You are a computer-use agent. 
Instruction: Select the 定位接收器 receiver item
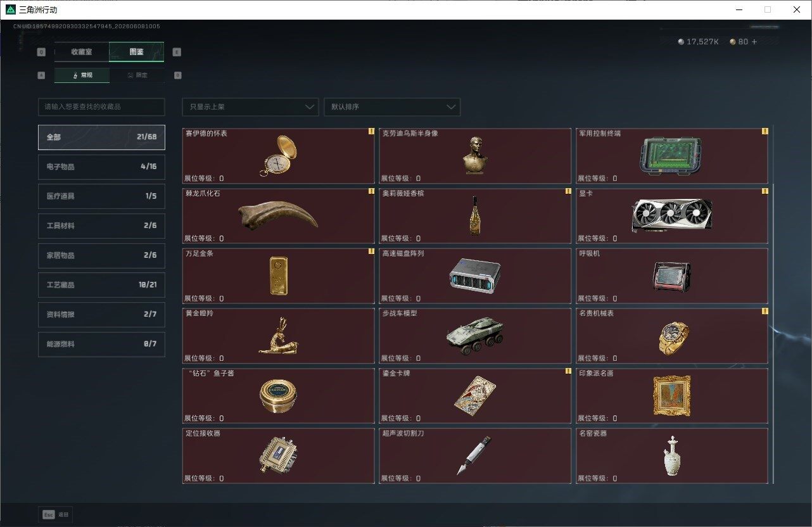tap(279, 456)
